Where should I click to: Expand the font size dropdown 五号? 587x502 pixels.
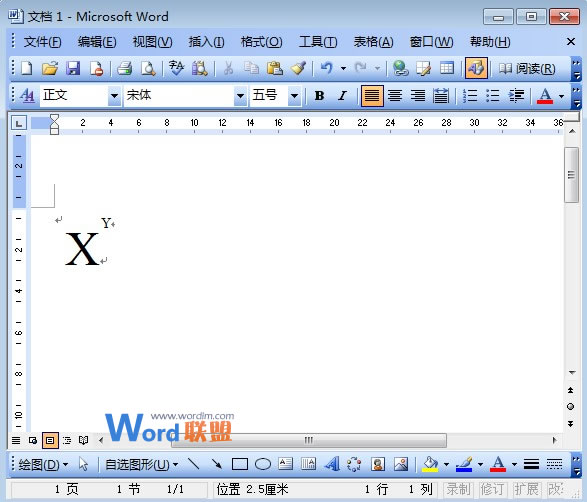pyautogui.click(x=295, y=96)
